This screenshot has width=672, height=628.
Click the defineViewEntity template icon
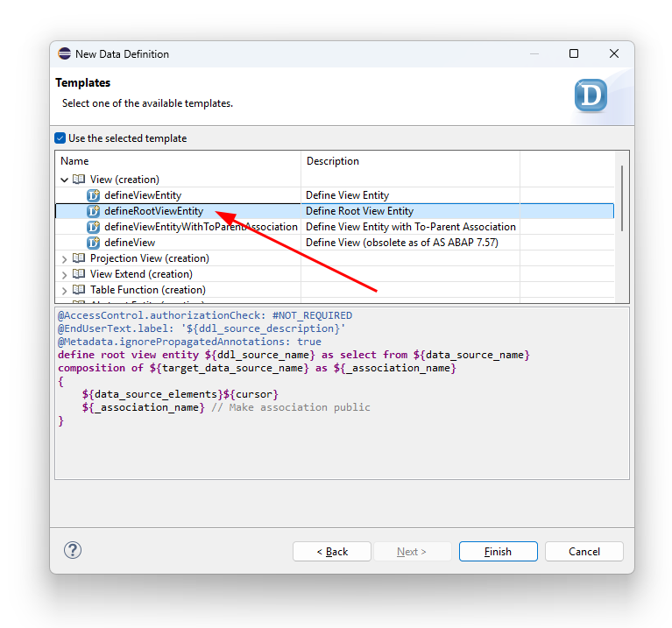[x=93, y=195]
